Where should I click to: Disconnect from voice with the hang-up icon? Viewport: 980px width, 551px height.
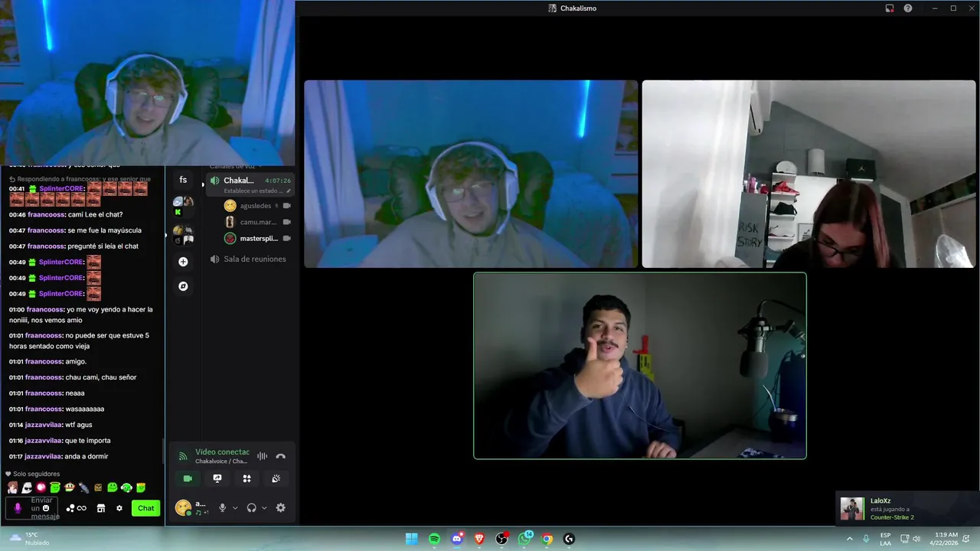(x=280, y=456)
